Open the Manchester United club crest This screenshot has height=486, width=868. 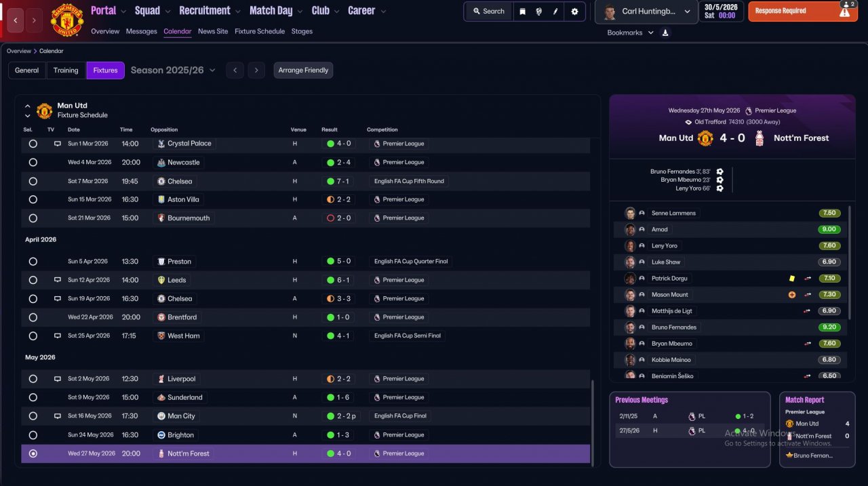pyautogui.click(x=66, y=20)
